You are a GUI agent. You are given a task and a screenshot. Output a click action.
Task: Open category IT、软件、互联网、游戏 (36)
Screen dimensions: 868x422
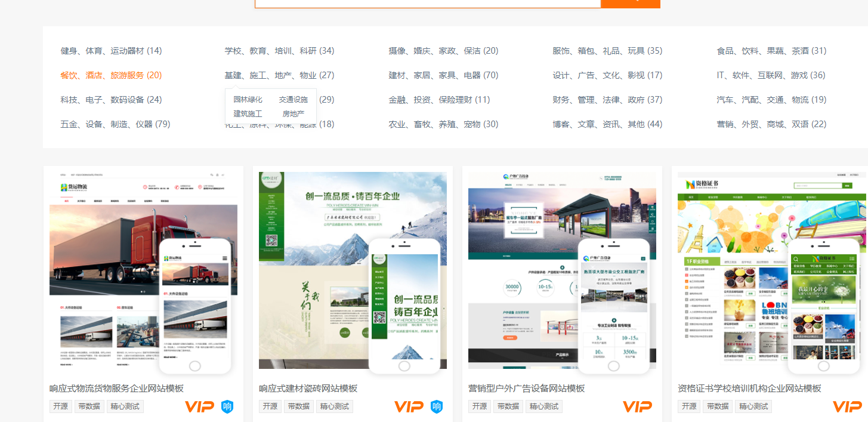coord(771,75)
